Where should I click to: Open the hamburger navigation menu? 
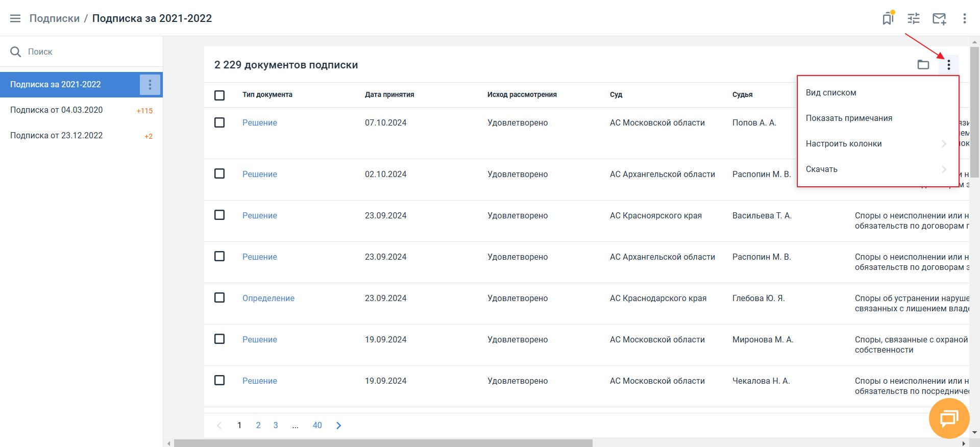(15, 18)
